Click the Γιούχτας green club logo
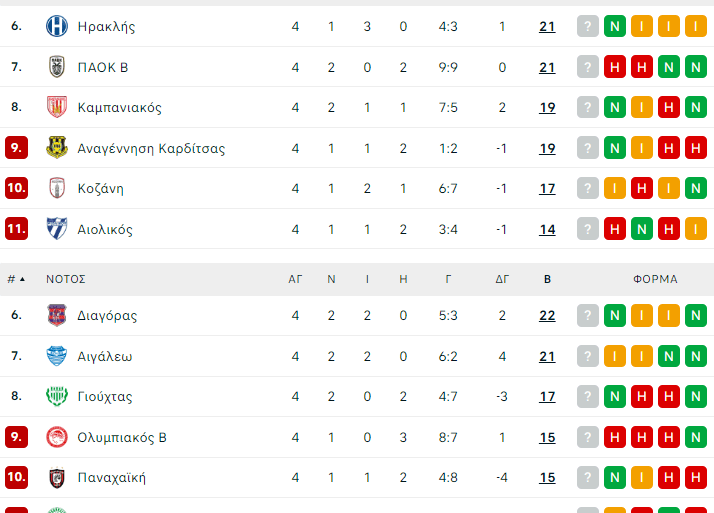Viewport: 714px width, 513px height. [x=56, y=396]
